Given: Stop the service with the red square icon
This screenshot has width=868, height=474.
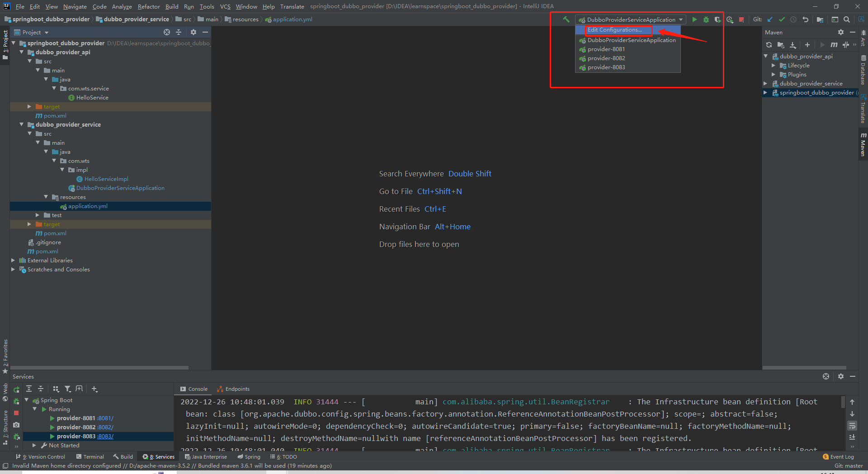Looking at the screenshot, I should 16,413.
